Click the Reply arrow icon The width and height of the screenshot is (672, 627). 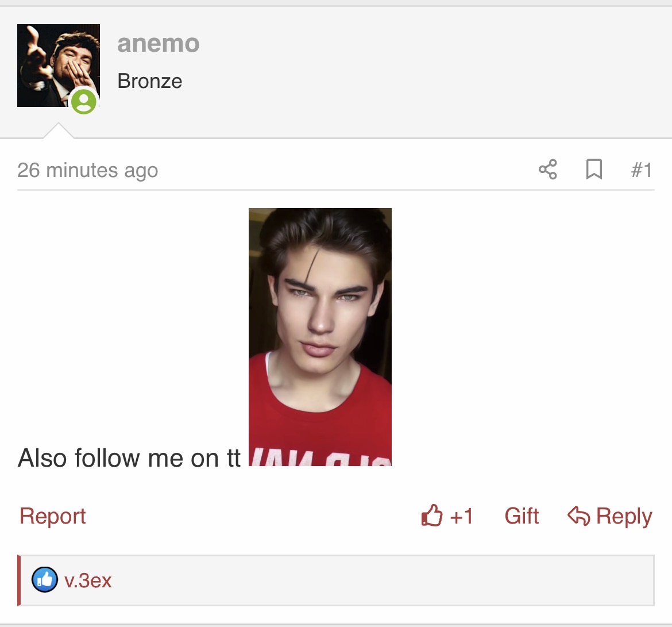578,516
